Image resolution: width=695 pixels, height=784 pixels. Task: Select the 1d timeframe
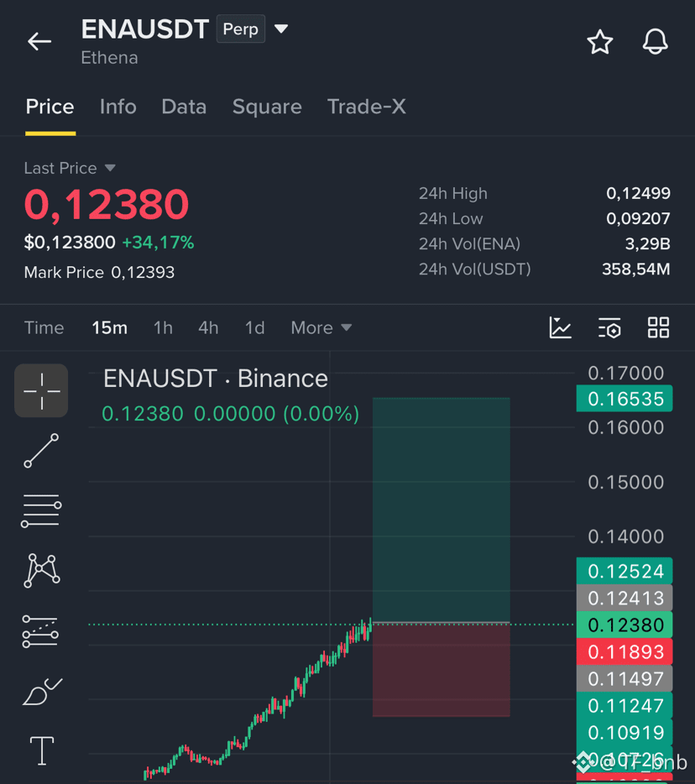click(x=254, y=328)
